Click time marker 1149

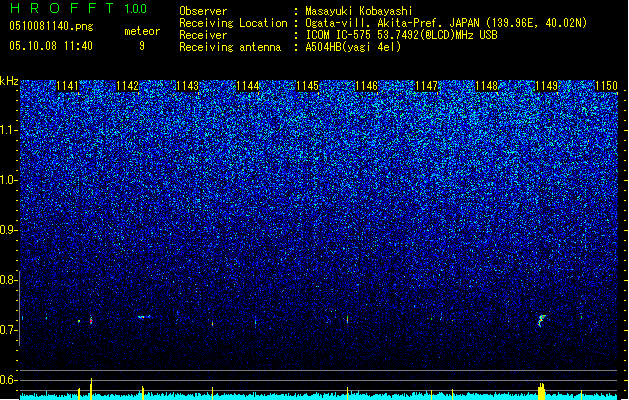pyautogui.click(x=547, y=86)
